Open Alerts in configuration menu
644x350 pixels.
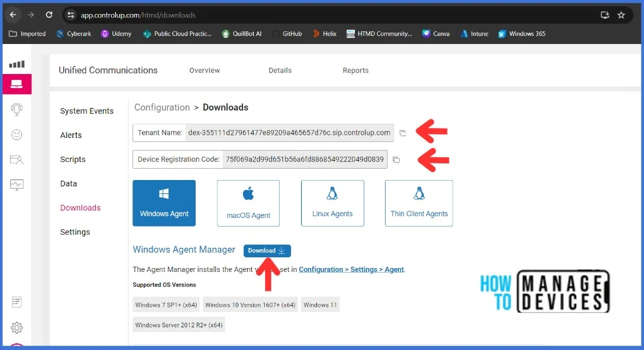click(x=71, y=135)
